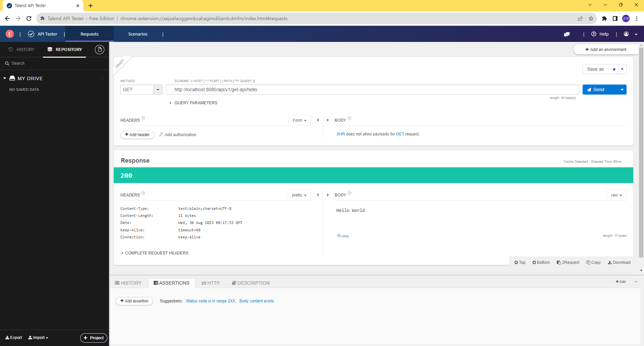Open the user account icon menu
This screenshot has height=346, width=644.
626,34
